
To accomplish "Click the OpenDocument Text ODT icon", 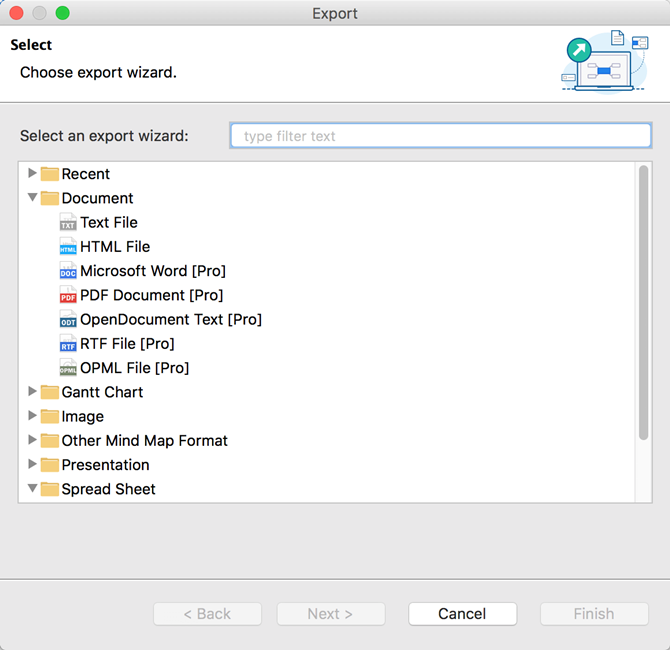I will [68, 320].
